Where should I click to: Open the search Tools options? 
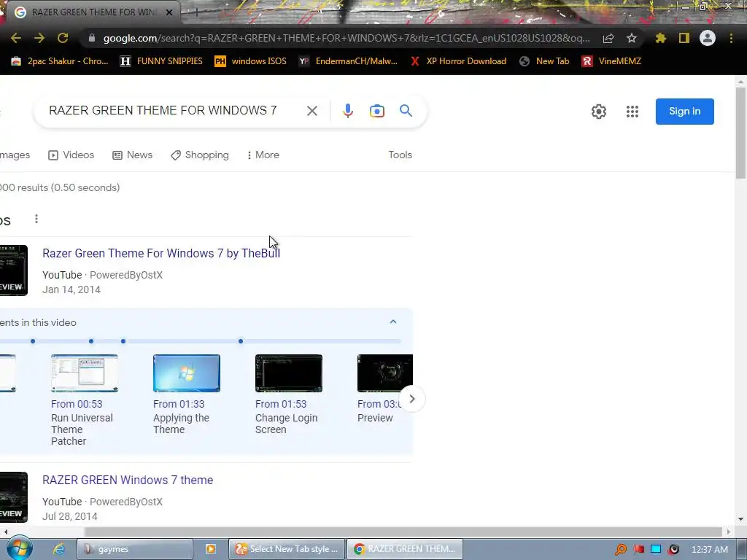[400, 155]
